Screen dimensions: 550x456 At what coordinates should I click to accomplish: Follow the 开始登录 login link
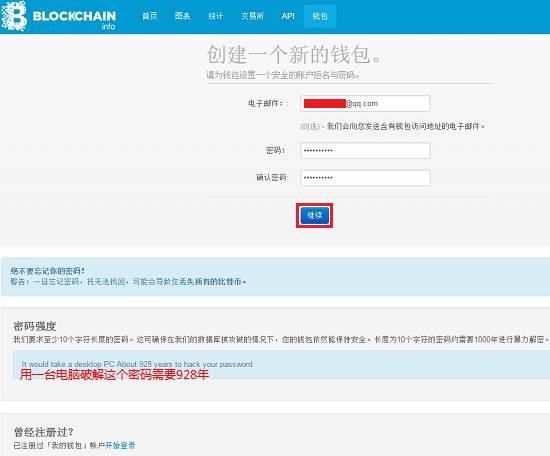(x=120, y=445)
